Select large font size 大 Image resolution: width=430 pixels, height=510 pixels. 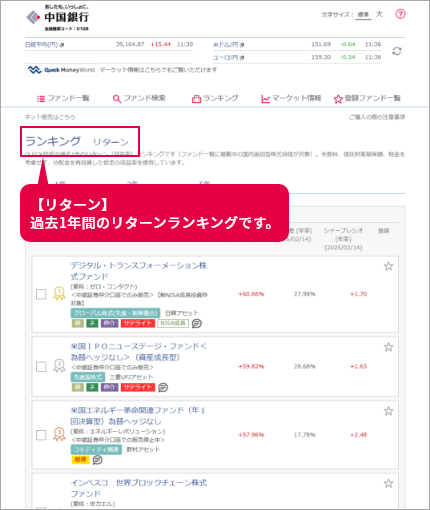pyautogui.click(x=379, y=14)
